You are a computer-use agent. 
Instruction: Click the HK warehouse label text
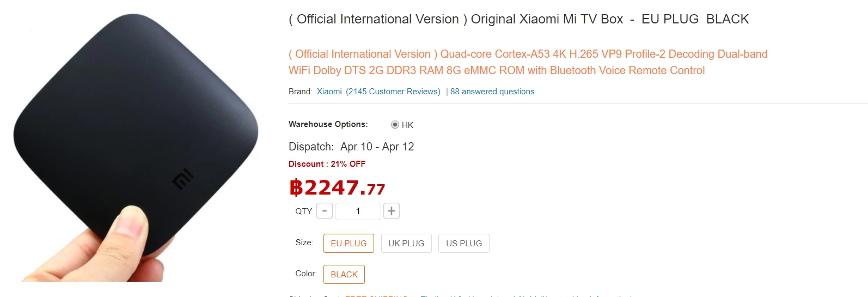pyautogui.click(x=407, y=125)
